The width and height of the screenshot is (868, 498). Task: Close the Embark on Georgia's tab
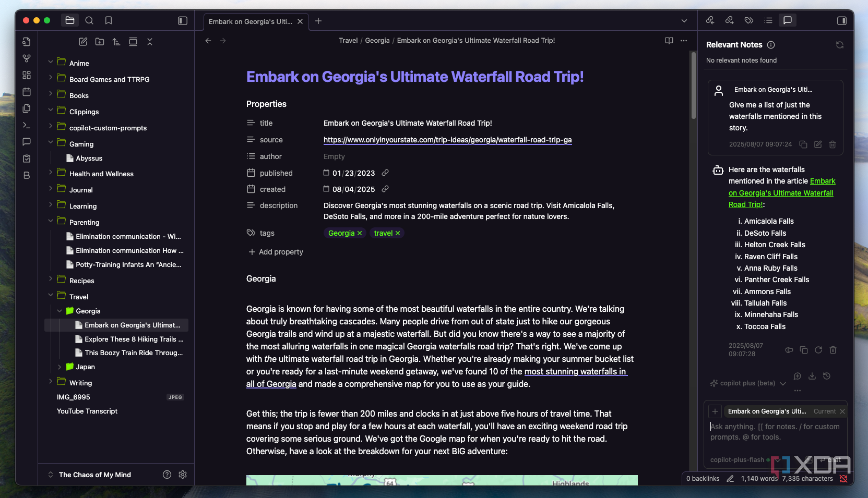[x=300, y=21]
